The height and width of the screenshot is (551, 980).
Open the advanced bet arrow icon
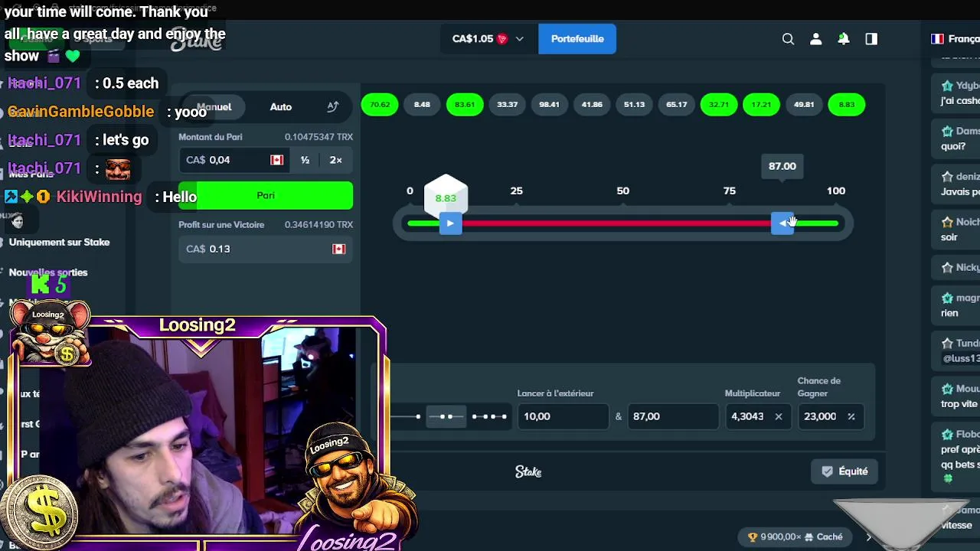point(332,107)
